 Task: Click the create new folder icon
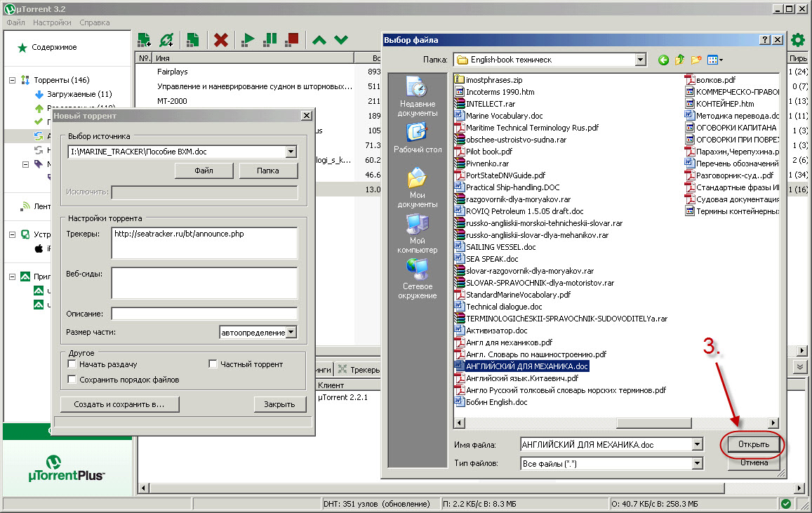pyautogui.click(x=696, y=60)
